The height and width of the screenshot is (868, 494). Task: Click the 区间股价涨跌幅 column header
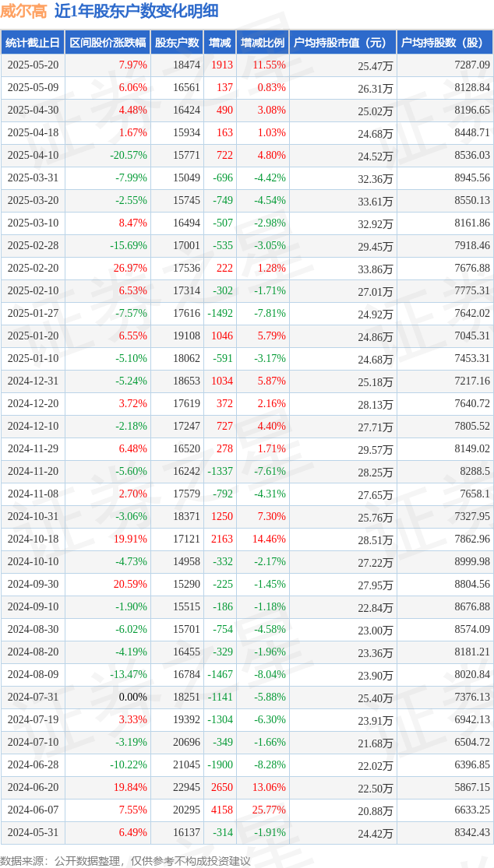click(x=108, y=43)
